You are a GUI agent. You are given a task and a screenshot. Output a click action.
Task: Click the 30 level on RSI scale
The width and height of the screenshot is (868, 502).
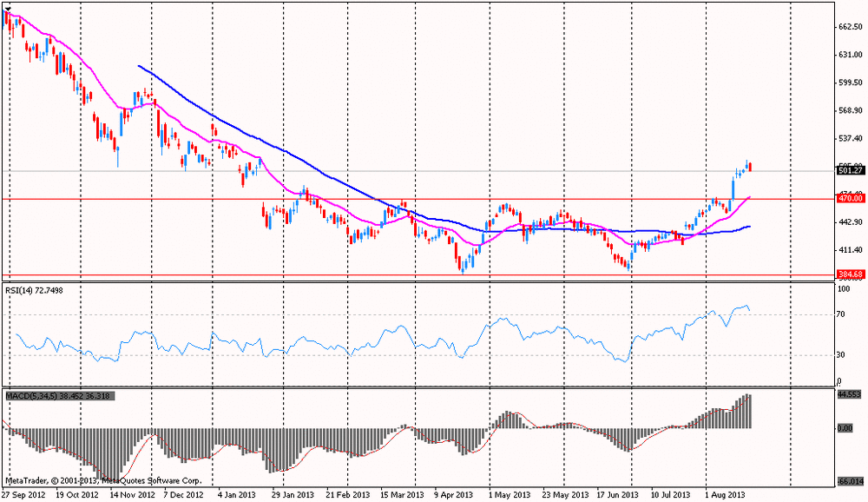[841, 354]
